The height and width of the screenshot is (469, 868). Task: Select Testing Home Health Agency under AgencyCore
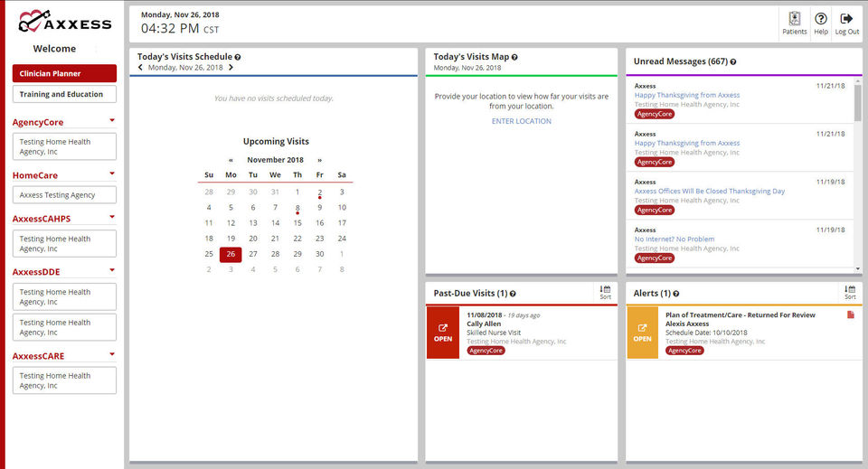65,146
